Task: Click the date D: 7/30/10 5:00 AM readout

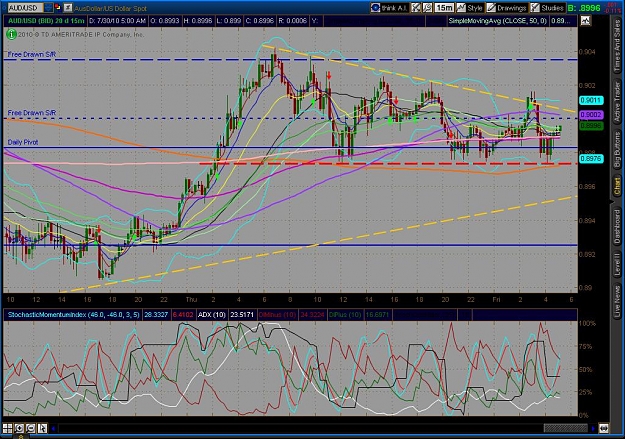Action: [x=117, y=21]
